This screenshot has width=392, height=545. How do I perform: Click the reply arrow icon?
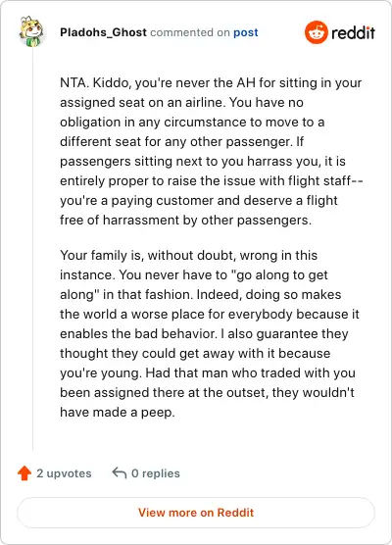point(120,473)
